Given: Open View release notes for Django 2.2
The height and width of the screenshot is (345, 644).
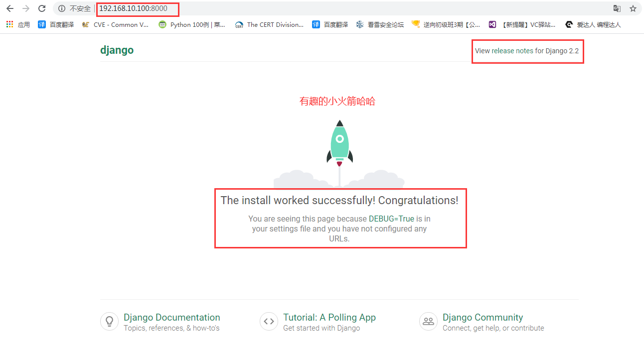Looking at the screenshot, I should pyautogui.click(x=527, y=51).
